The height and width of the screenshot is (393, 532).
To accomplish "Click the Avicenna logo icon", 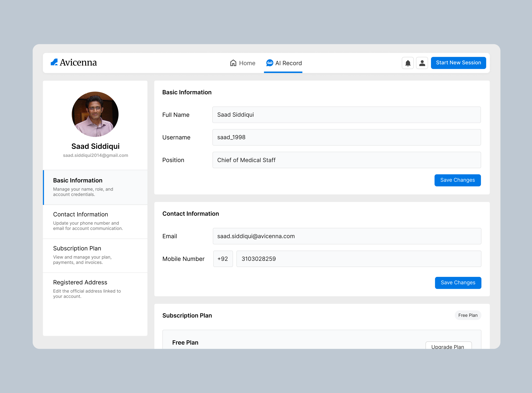I will [x=54, y=62].
